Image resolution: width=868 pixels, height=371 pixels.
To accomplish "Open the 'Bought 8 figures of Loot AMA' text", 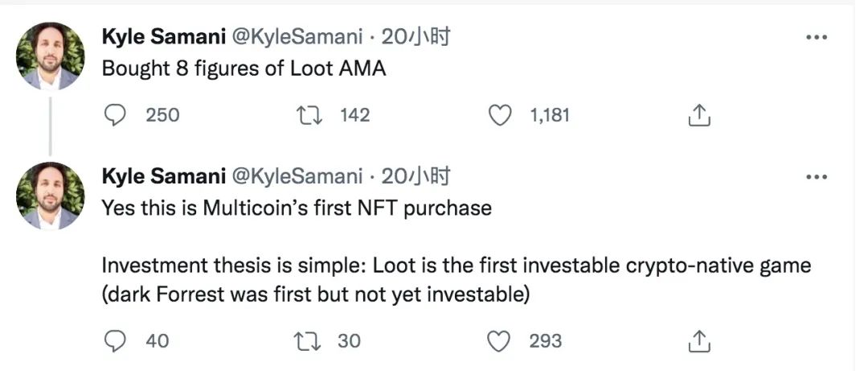I will (244, 69).
